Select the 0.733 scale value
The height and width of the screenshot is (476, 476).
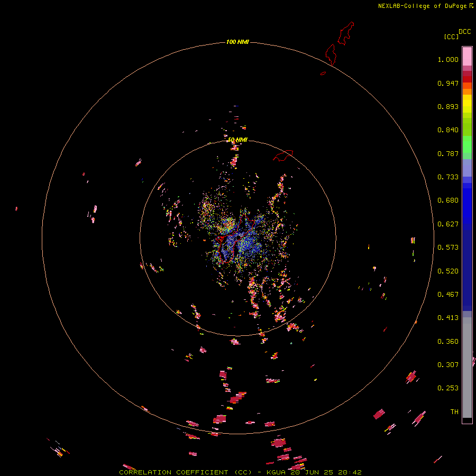pos(448,177)
